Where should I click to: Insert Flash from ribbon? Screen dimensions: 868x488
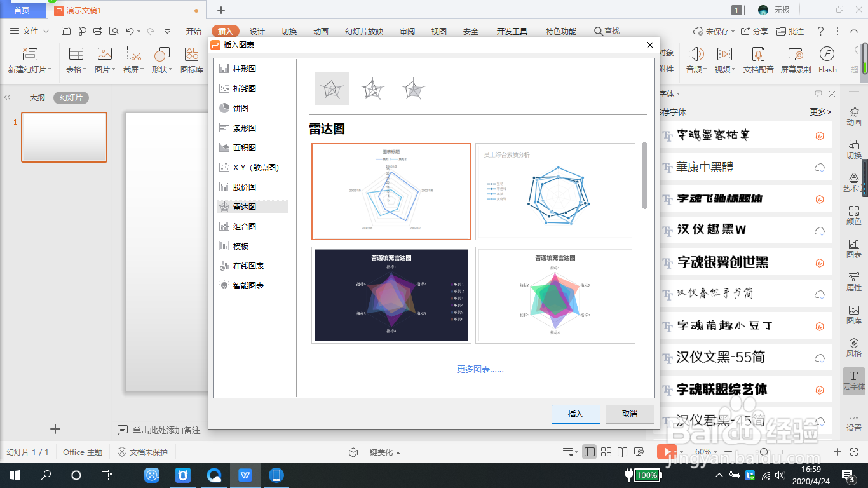point(827,60)
